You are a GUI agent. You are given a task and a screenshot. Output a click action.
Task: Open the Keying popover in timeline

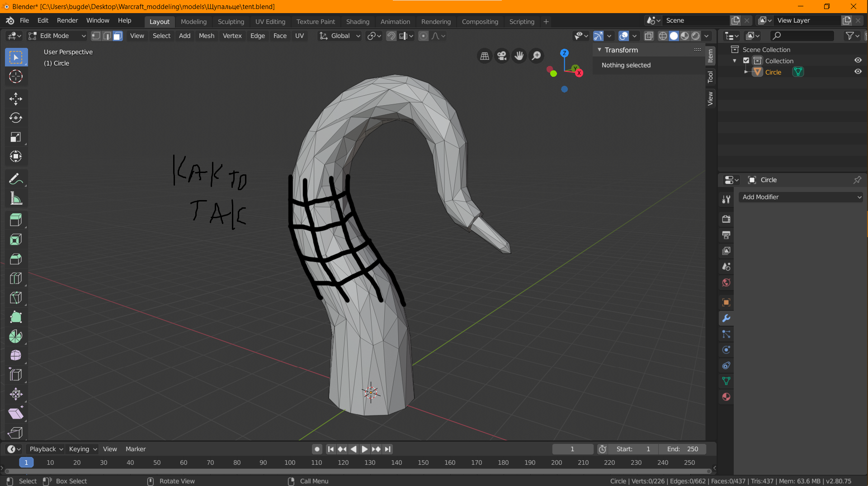[x=82, y=449]
